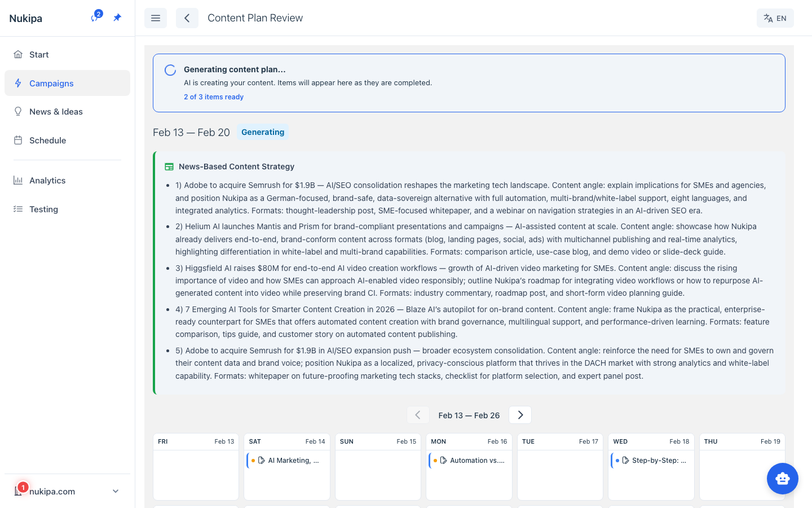
Task: Open News & Ideas section
Action: click(x=56, y=112)
